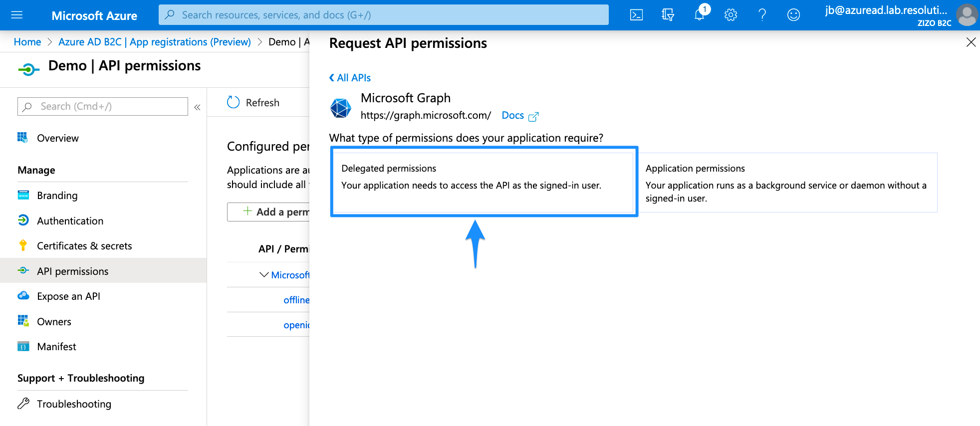Image resolution: width=980 pixels, height=426 pixels.
Task: Open the notifications bell
Action: point(700,15)
